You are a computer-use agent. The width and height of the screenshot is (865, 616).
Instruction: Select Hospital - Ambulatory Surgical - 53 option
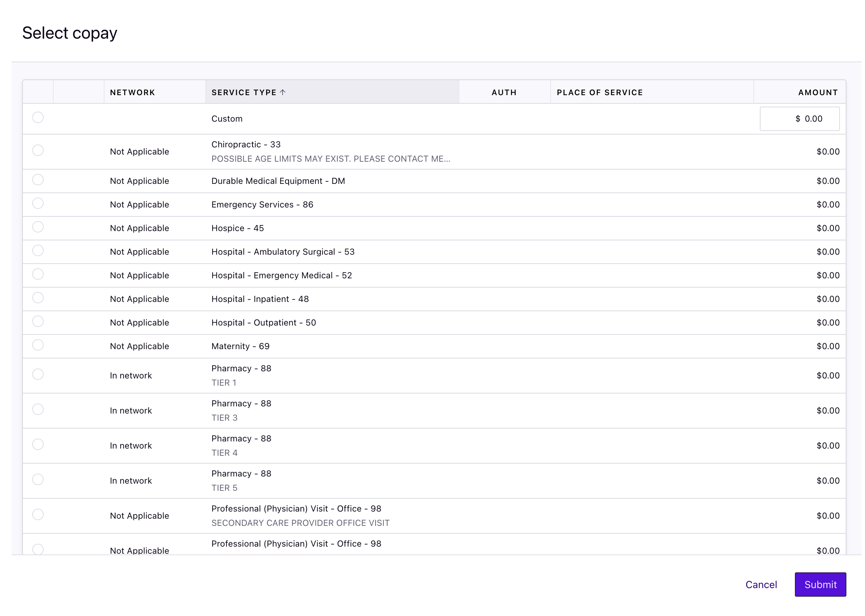click(38, 251)
